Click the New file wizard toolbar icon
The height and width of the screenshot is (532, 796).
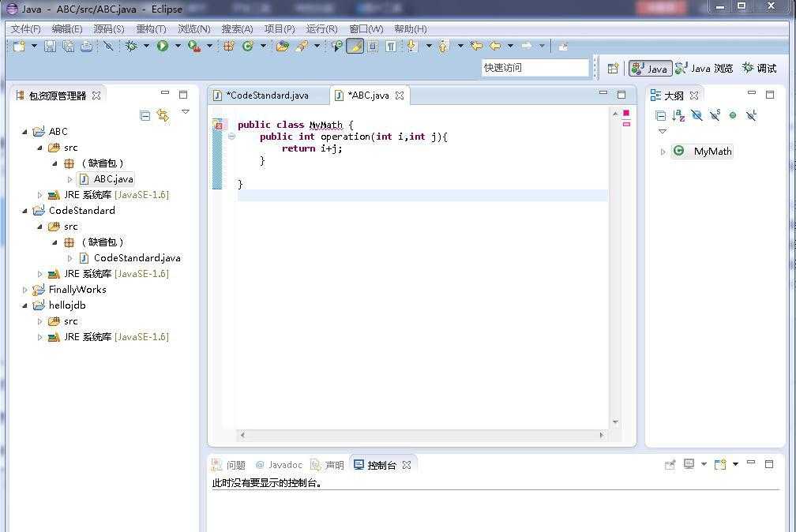point(19,47)
